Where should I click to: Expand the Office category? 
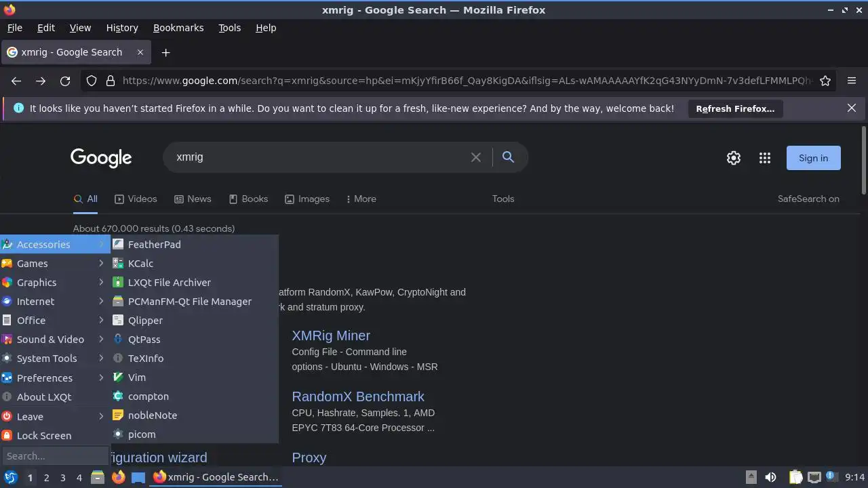[54, 321]
